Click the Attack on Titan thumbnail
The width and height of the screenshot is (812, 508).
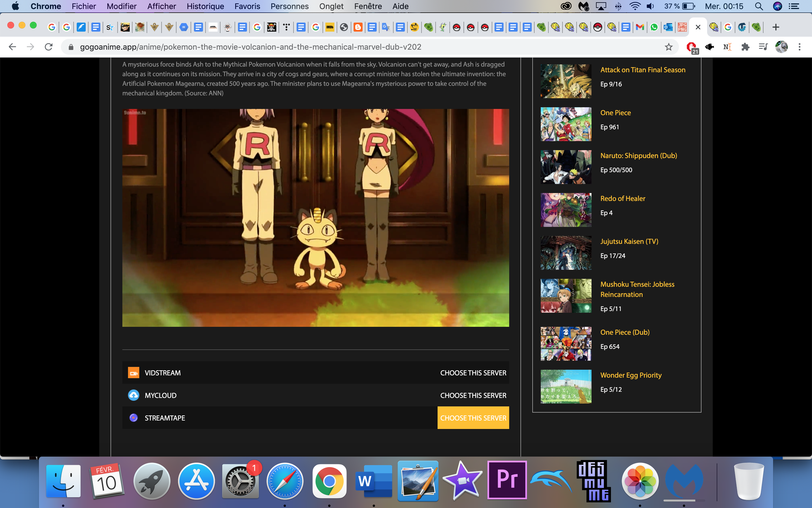tap(566, 81)
